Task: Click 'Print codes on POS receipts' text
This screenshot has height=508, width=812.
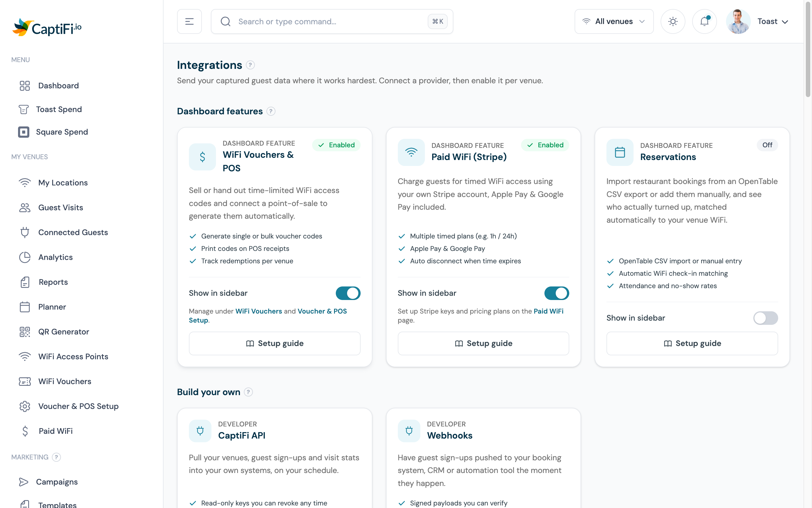Action: (x=245, y=249)
